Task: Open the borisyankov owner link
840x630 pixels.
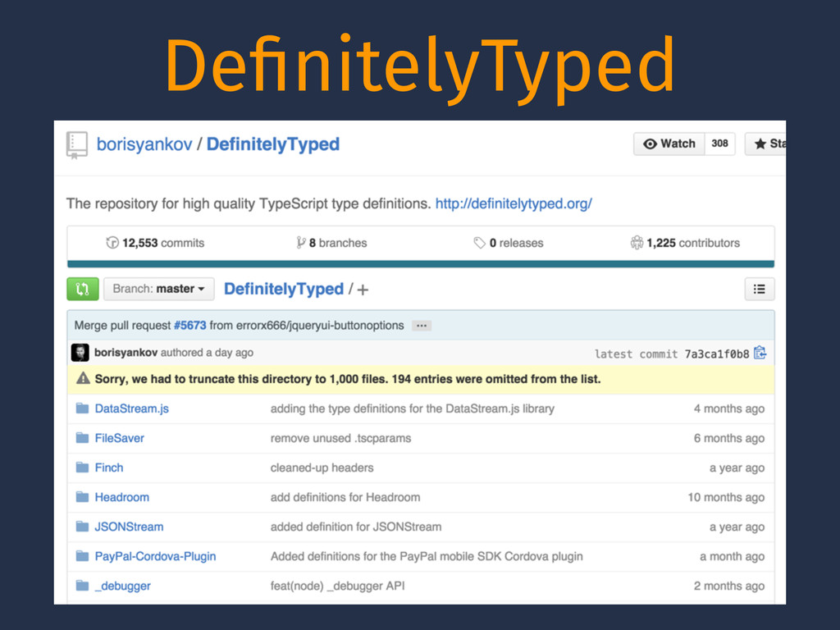Action: coord(144,144)
